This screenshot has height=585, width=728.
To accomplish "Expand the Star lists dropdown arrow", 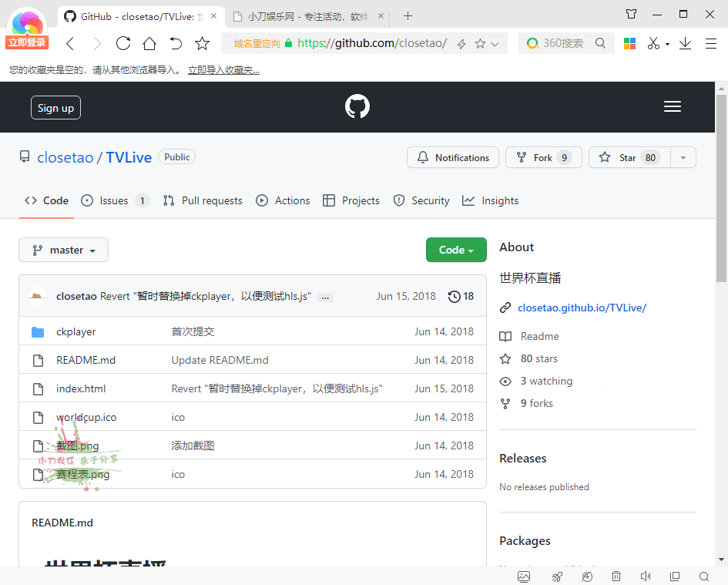I will click(x=683, y=157).
